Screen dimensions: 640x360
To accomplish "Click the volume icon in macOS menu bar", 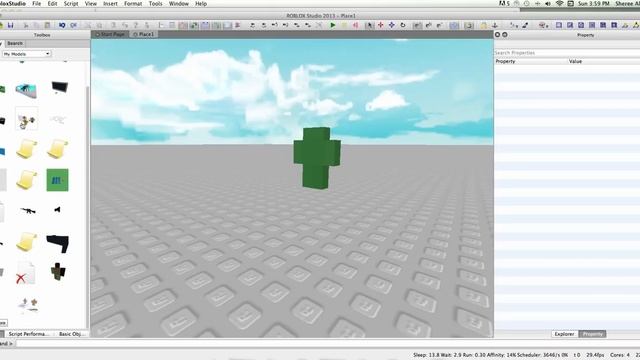I will (x=548, y=3).
